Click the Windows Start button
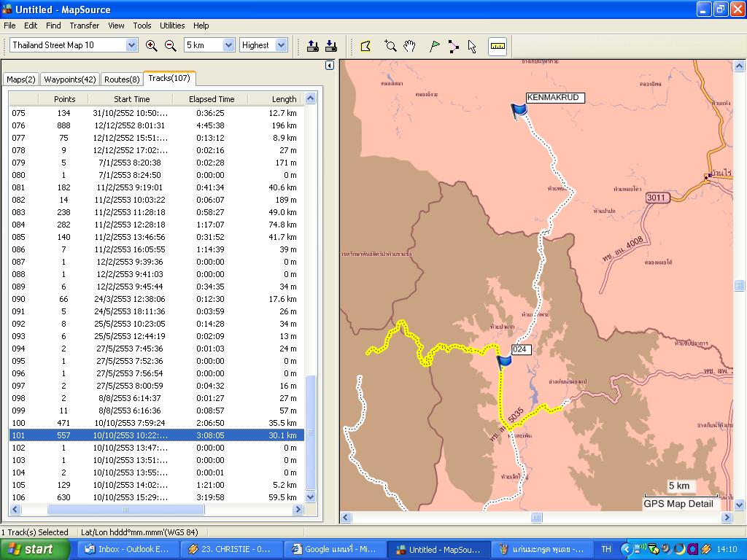Image resolution: width=747 pixels, height=560 pixels. (35, 549)
